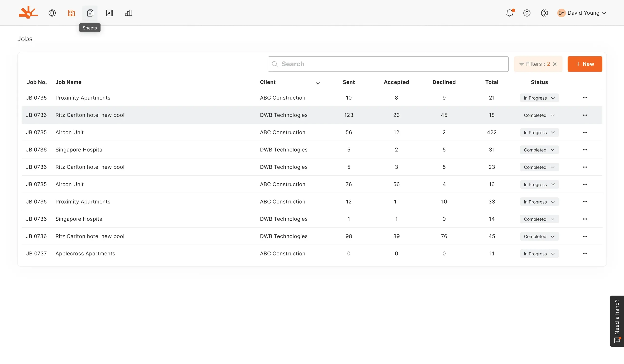Viewport: 624px width, 364px height.
Task: Create a New job
Action: click(x=585, y=64)
